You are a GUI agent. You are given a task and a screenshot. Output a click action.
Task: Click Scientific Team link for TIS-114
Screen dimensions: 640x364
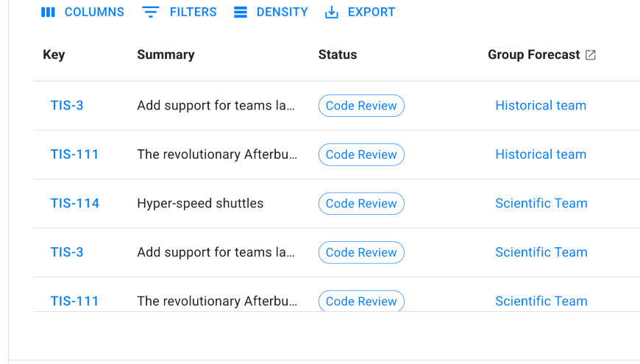(x=541, y=204)
